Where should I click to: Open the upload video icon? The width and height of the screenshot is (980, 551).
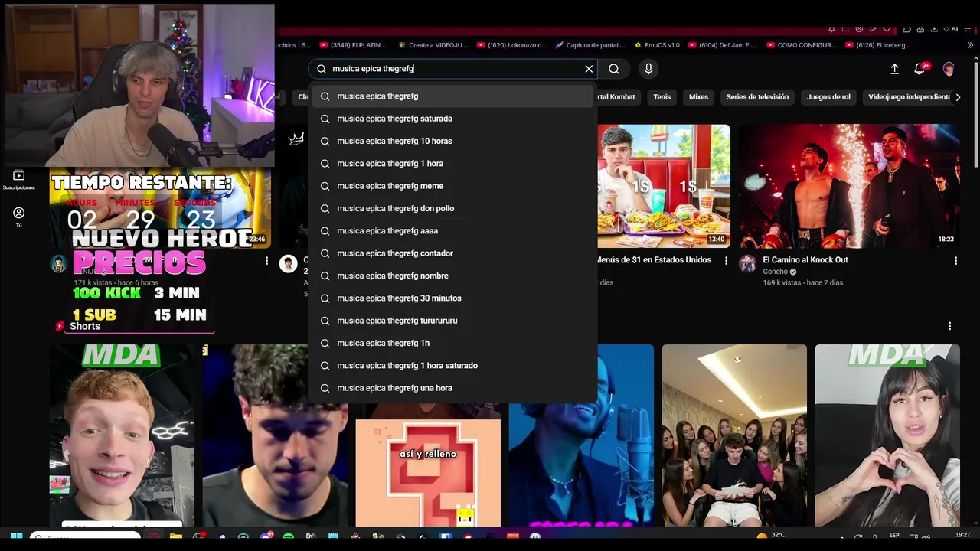click(894, 69)
